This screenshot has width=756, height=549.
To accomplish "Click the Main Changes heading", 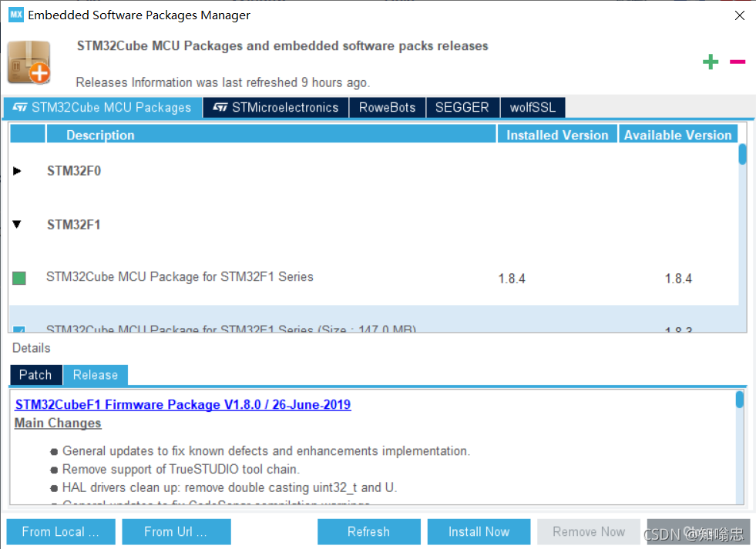I will pos(58,423).
